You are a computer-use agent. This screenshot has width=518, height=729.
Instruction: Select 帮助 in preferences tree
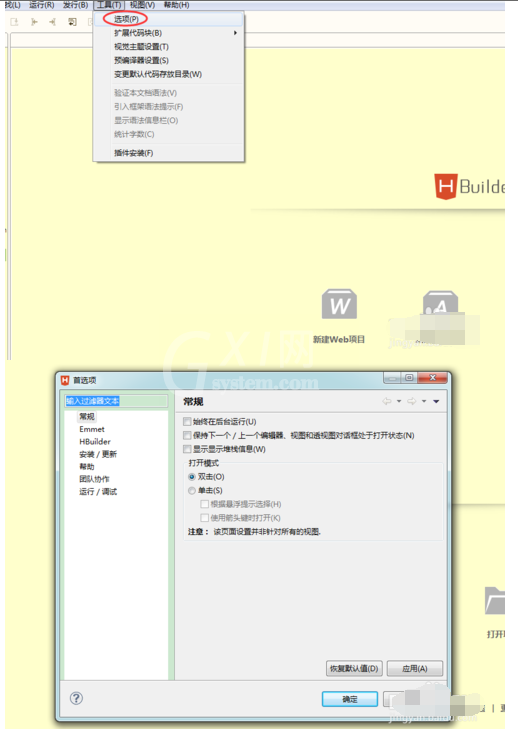click(87, 466)
